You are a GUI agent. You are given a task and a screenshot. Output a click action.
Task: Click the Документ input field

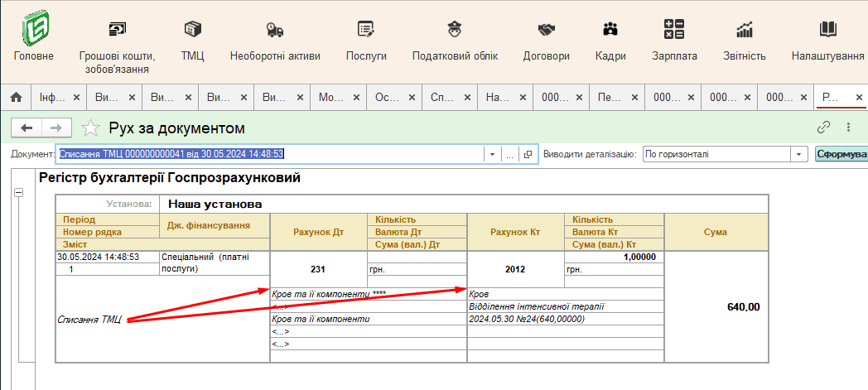tap(269, 154)
